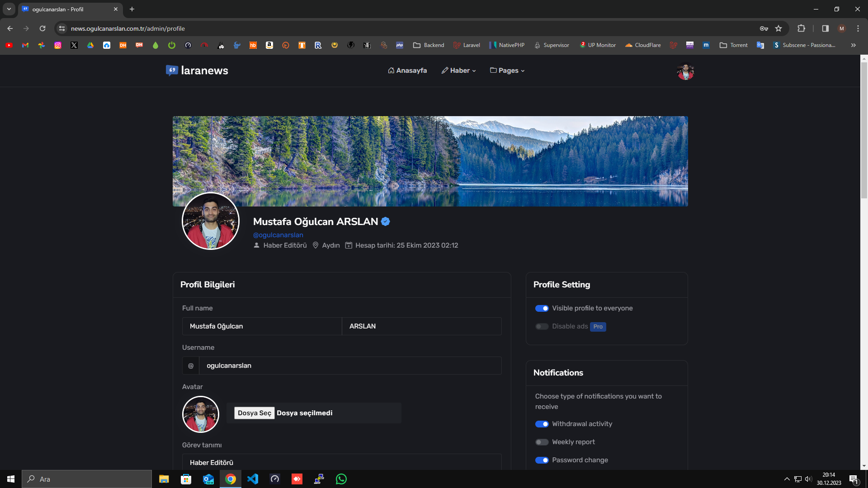Click the Dosya Seç file button
The image size is (868, 488).
(255, 413)
